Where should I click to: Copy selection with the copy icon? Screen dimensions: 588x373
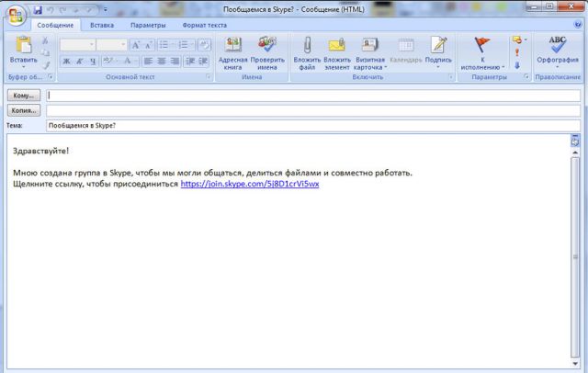[45, 53]
